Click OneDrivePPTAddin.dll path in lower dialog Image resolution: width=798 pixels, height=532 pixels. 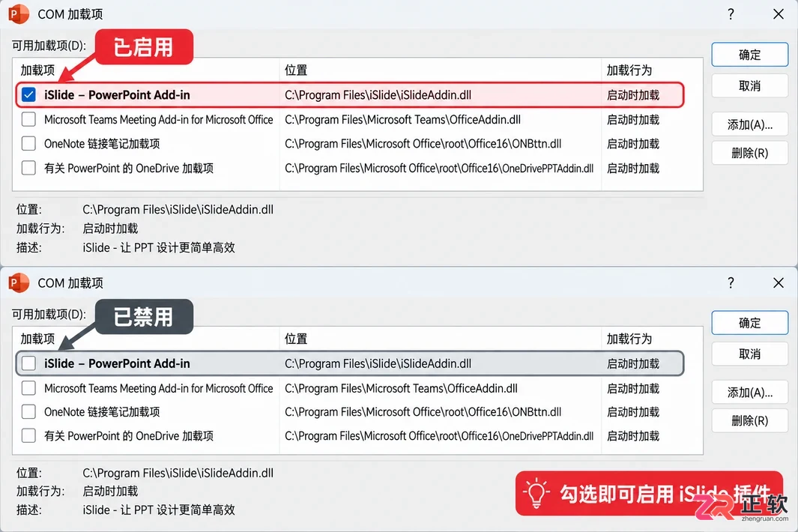pos(439,436)
